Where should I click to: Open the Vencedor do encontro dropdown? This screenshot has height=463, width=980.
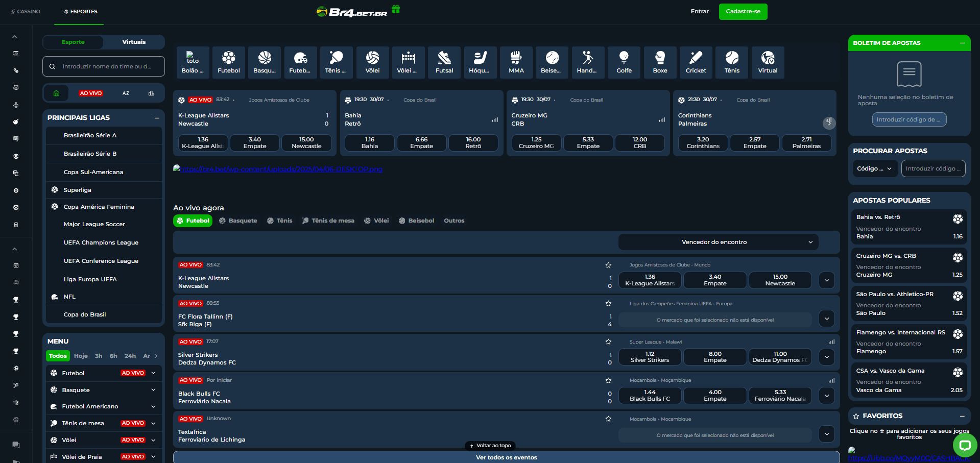[718, 242]
